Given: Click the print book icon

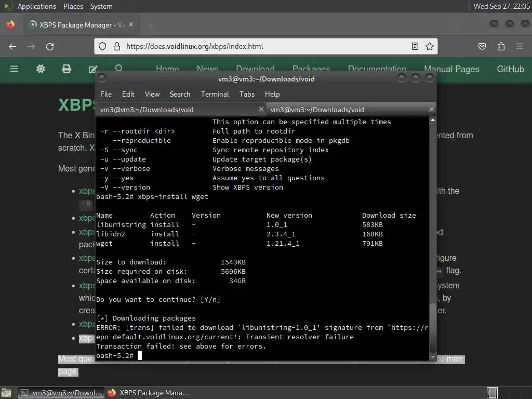Looking at the screenshot, I should click(x=67, y=69).
